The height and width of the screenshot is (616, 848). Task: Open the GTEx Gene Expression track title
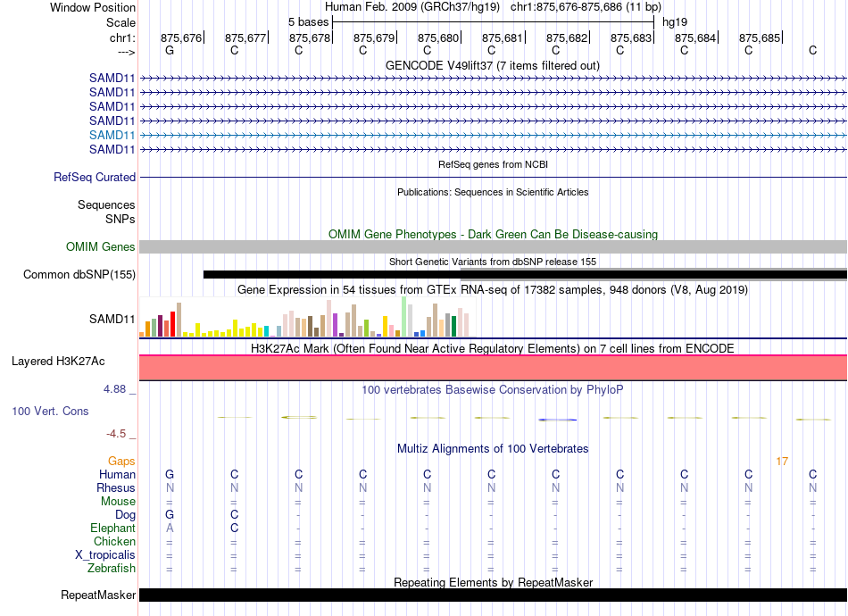pos(493,290)
